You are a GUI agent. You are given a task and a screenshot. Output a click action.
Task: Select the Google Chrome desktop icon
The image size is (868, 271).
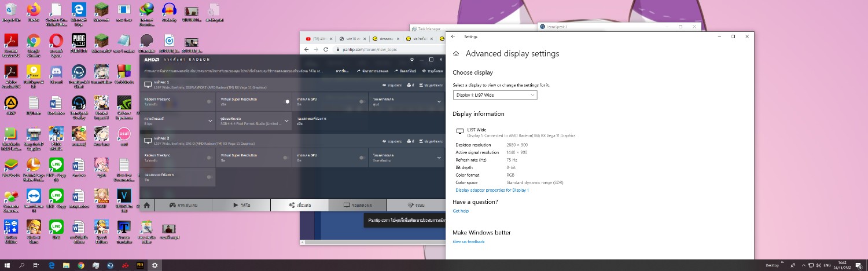(34, 45)
